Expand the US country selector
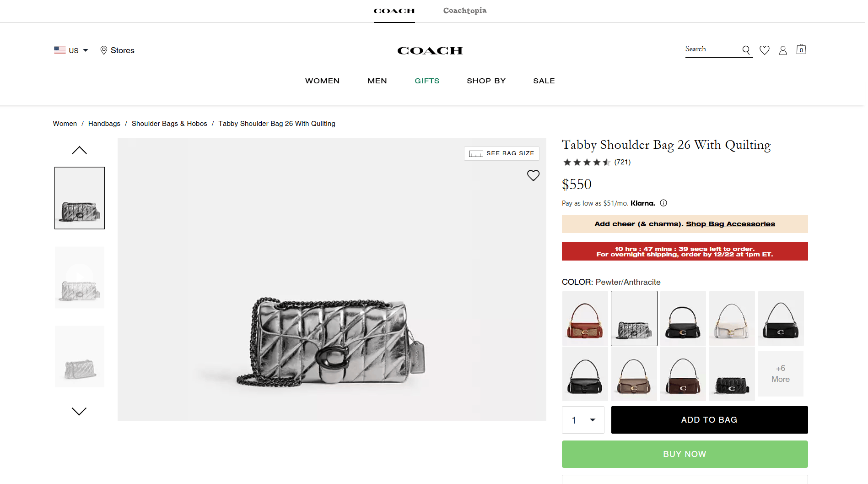 (71, 50)
